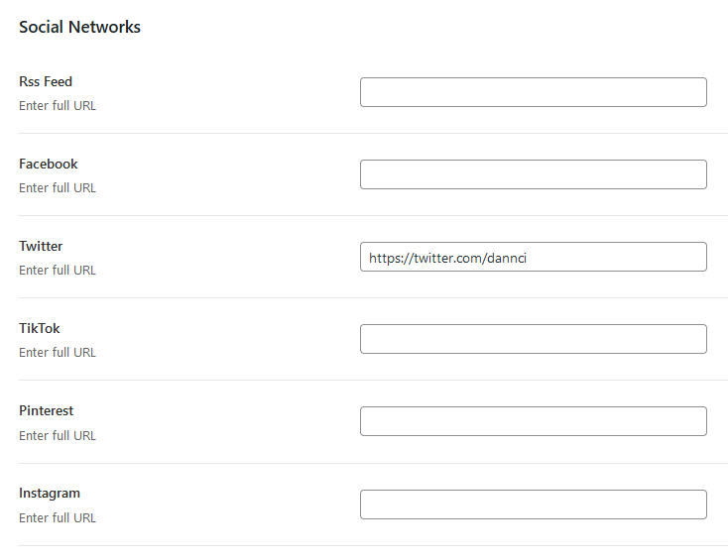The height and width of the screenshot is (560, 728).
Task: Click the Instagram field label
Action: click(50, 493)
